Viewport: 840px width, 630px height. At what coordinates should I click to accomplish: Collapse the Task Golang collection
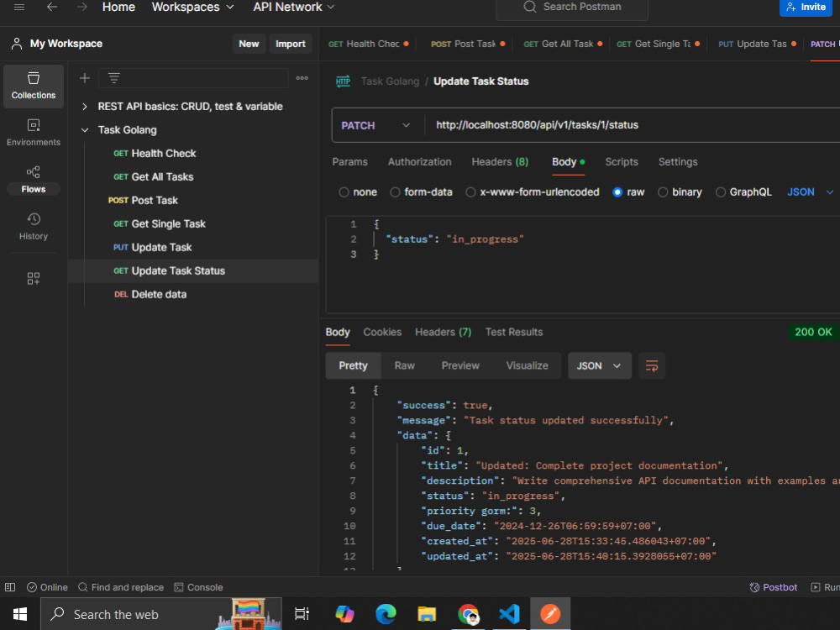tap(85, 130)
